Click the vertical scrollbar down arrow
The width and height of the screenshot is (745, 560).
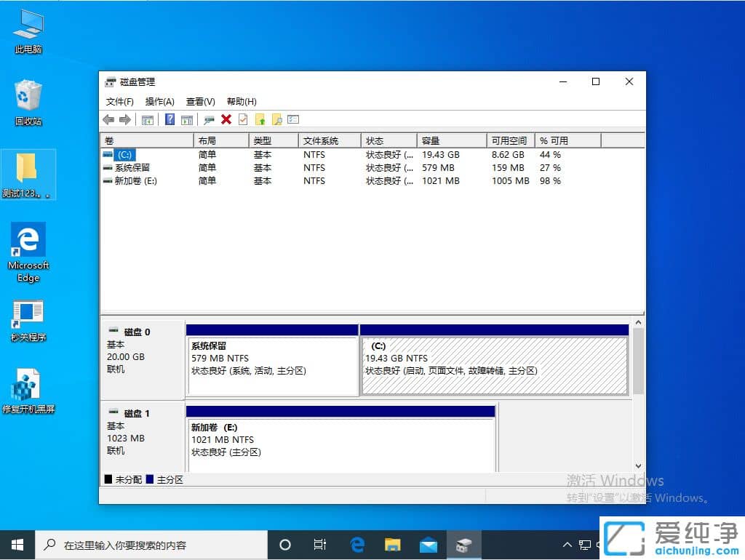point(639,465)
